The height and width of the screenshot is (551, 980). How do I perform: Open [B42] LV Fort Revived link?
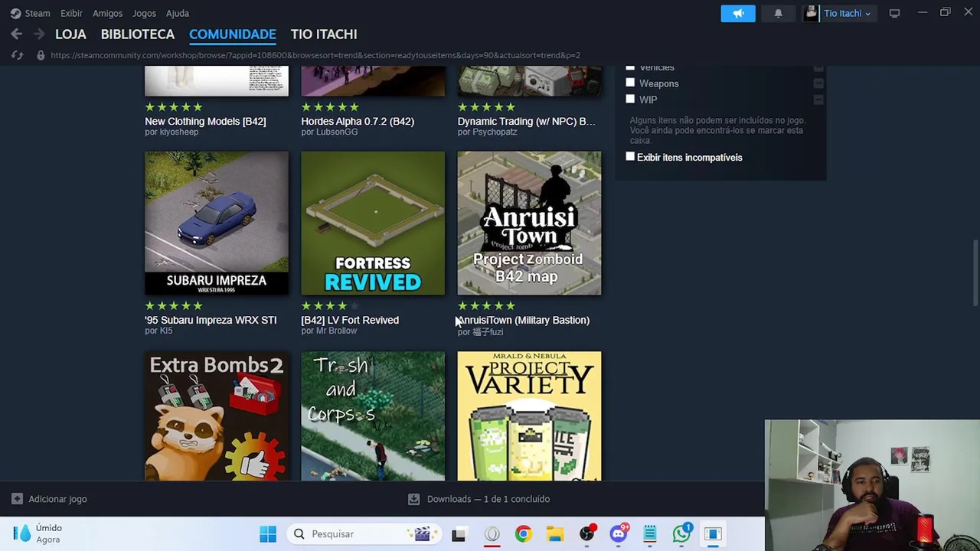pyautogui.click(x=350, y=320)
